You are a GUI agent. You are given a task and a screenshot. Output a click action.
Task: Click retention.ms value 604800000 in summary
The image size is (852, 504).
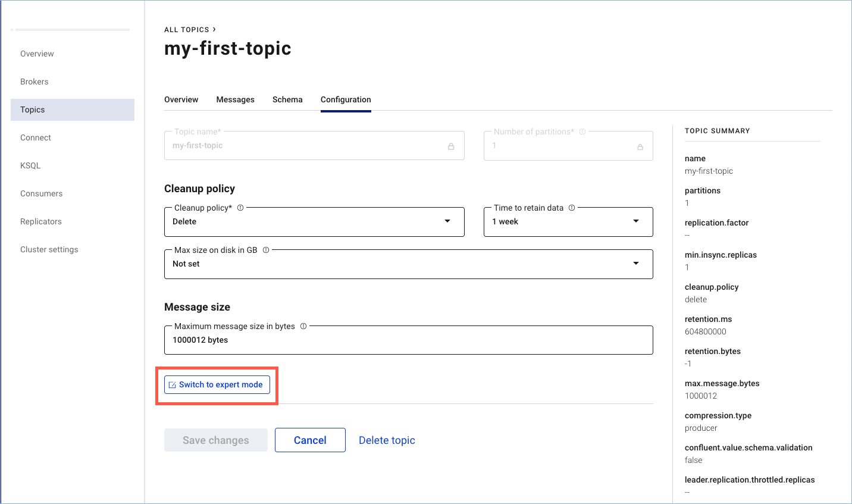point(706,331)
